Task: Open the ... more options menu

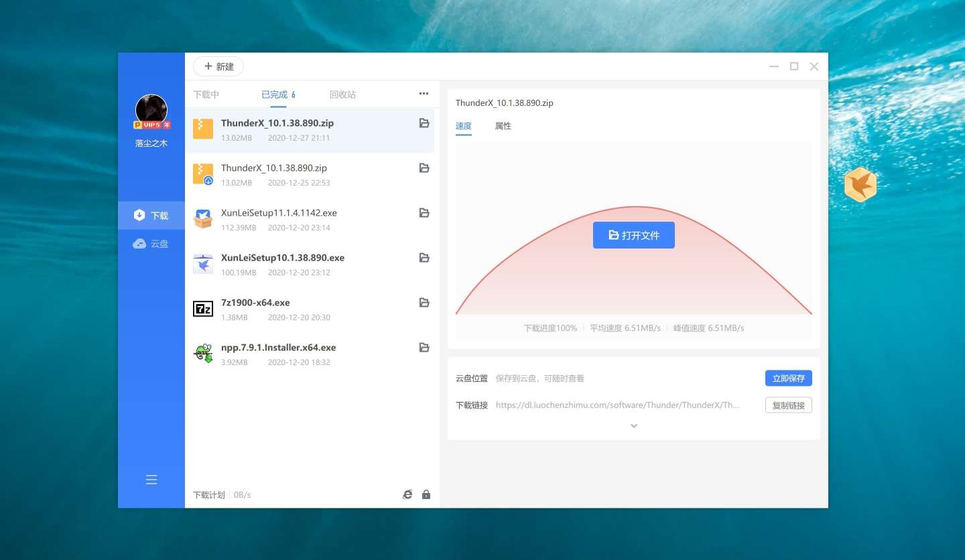Action: tap(423, 94)
